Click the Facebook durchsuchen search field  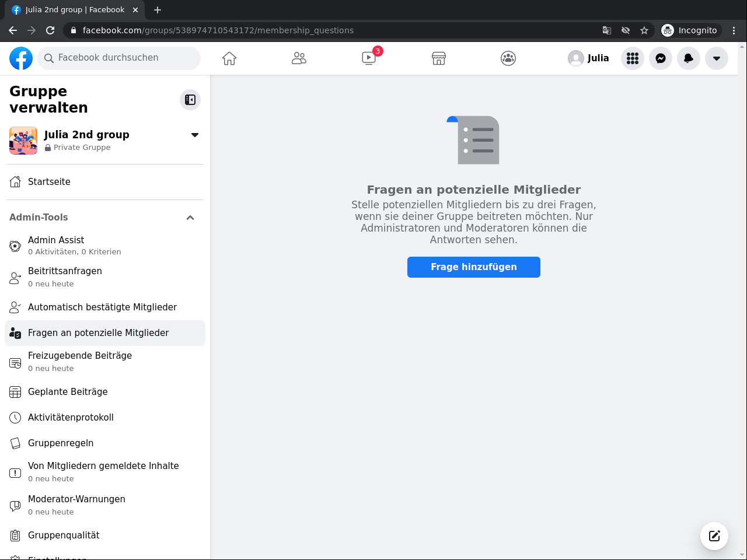point(119,58)
